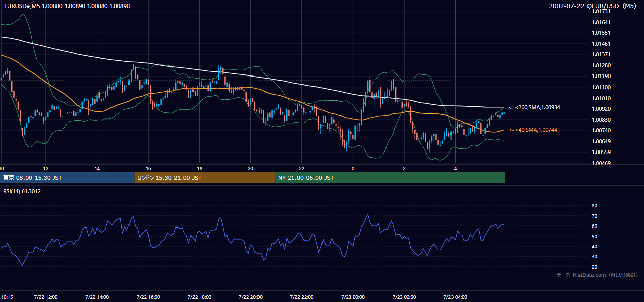This screenshot has width=644, height=302.
Task: Click the bottom date label 7/22 20:00
Action: (250, 297)
